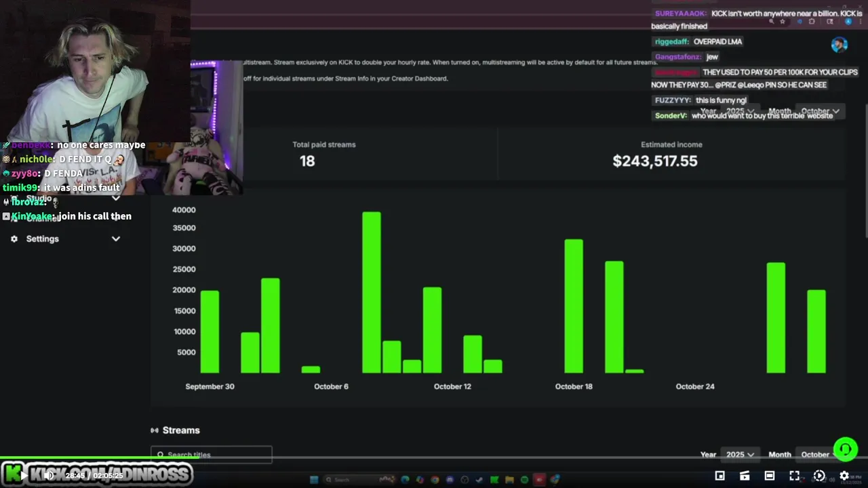Click the FUZZYYY chat username
This screenshot has height=488, width=868.
(673, 100)
